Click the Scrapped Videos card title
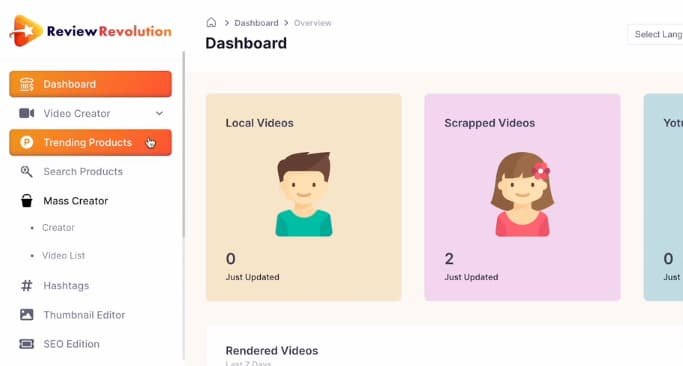The image size is (683, 366). [490, 123]
